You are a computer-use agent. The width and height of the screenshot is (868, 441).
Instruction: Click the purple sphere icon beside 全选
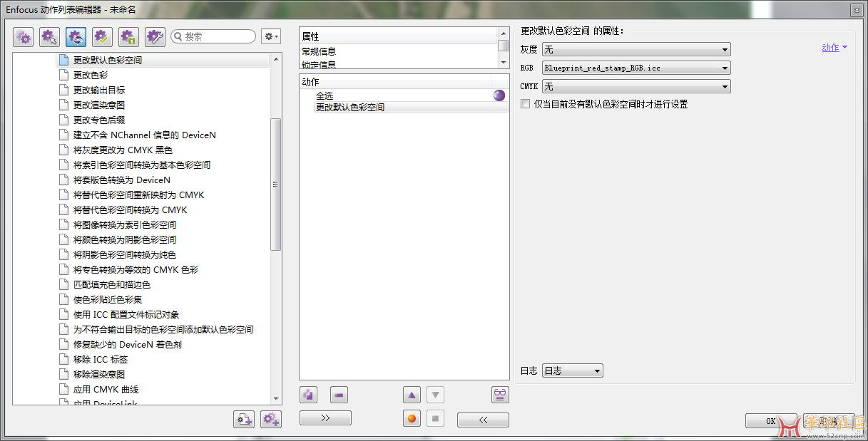[499, 95]
